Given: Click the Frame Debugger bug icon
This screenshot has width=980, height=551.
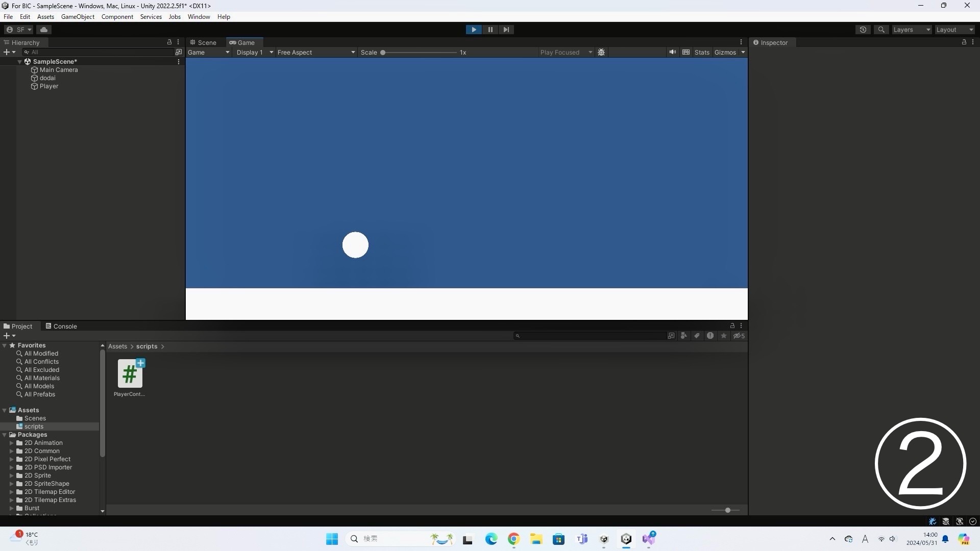Looking at the screenshot, I should click(x=601, y=52).
